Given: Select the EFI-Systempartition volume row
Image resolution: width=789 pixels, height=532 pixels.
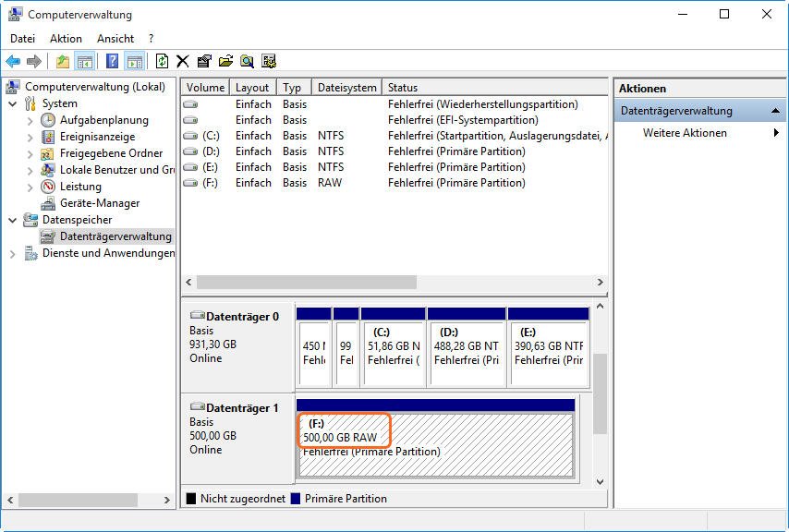Looking at the screenshot, I should (x=394, y=120).
